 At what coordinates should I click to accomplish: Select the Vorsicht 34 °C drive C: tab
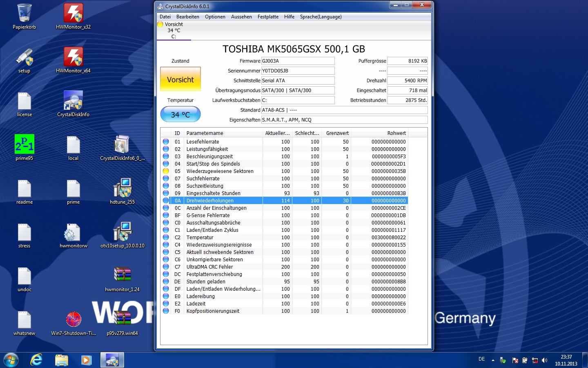point(174,30)
